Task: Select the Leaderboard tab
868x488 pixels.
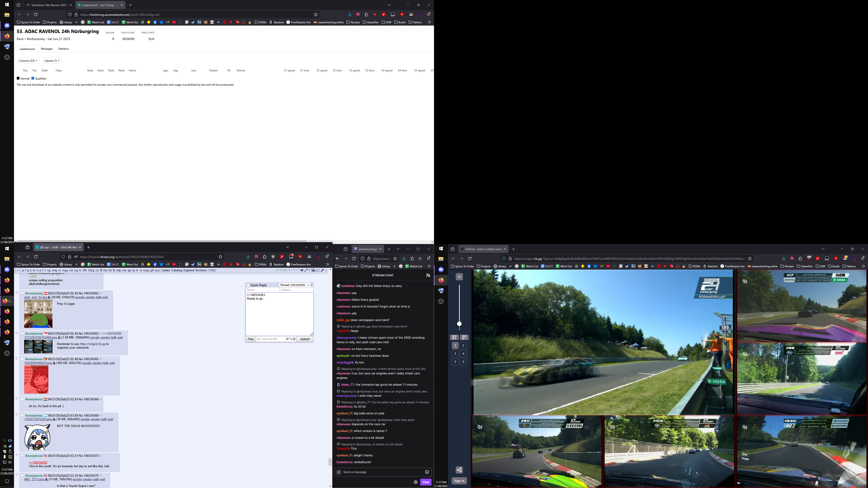Action: tap(27, 49)
